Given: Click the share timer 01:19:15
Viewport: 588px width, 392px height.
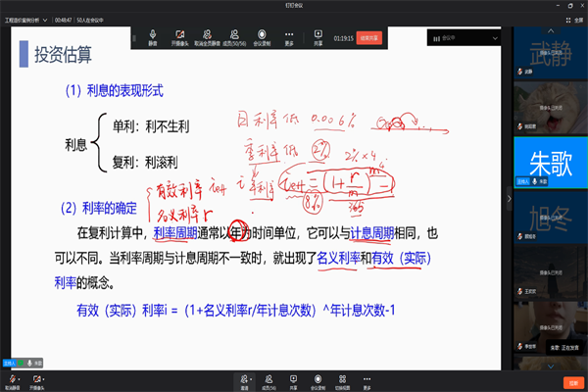Looking at the screenshot, I should point(344,38).
